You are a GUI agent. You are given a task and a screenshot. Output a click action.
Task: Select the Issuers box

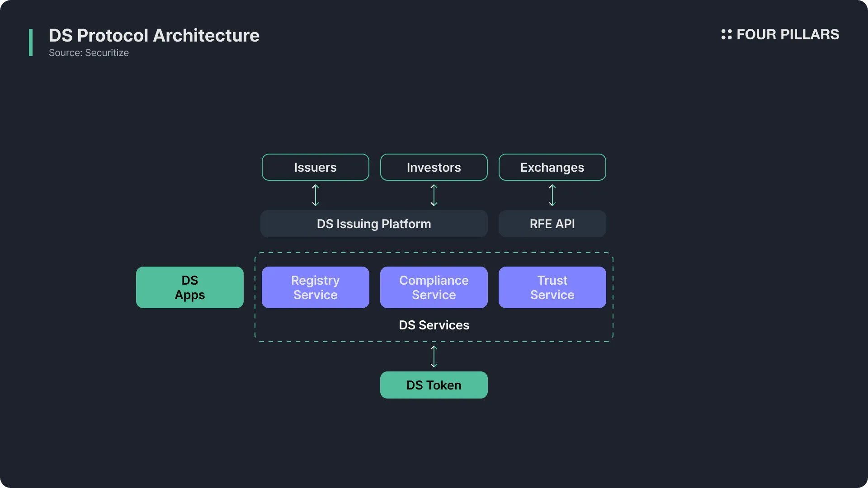(316, 167)
